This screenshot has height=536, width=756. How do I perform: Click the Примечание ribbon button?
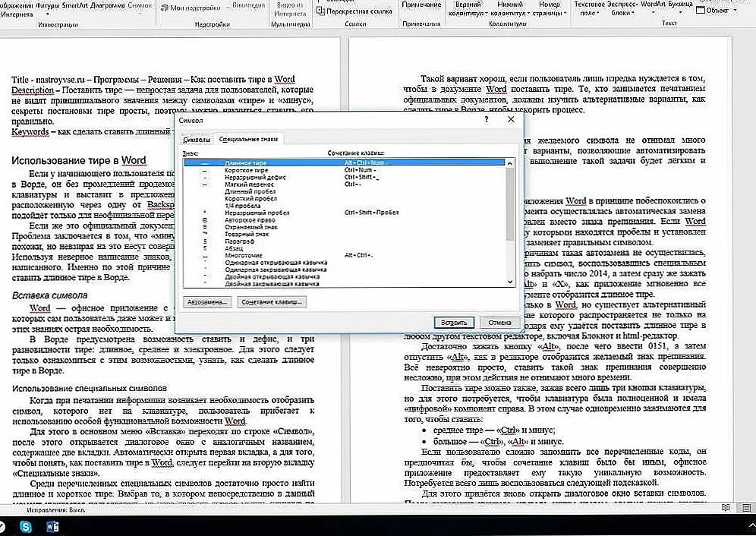pos(421,5)
